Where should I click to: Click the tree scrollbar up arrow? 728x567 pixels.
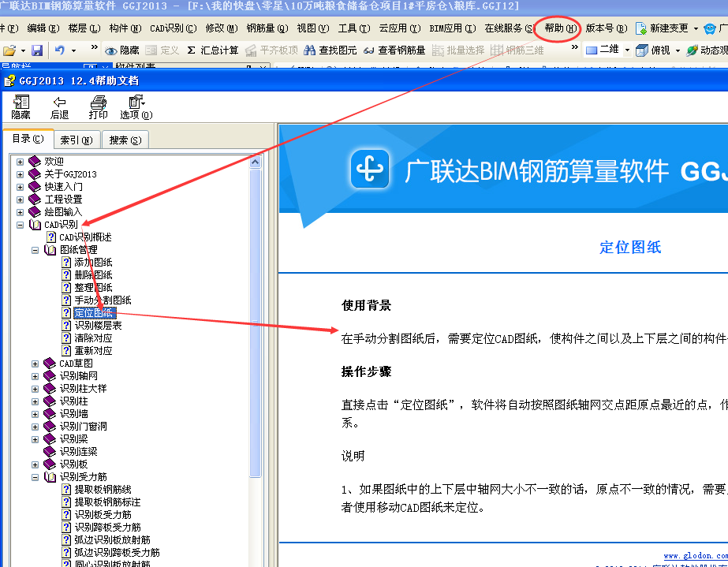[256, 162]
